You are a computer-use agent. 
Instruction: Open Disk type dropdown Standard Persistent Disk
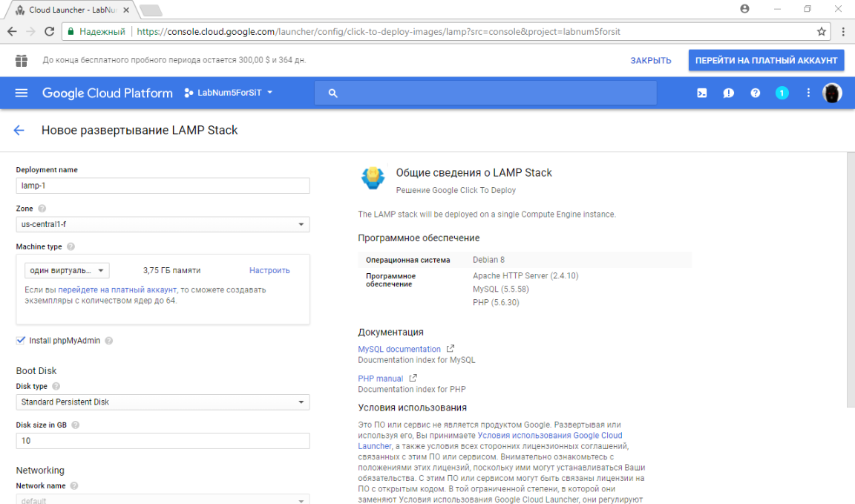(x=163, y=402)
